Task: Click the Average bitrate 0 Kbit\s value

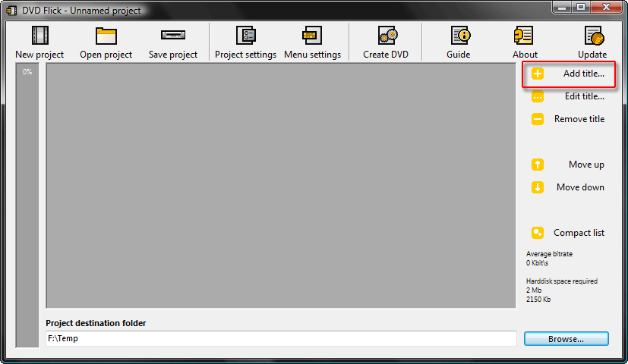Action: tap(537, 263)
